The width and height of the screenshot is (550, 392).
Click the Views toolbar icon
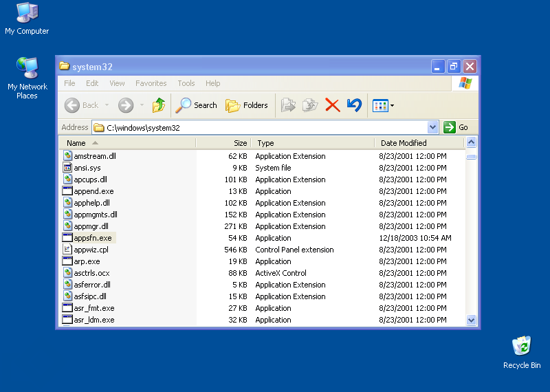[x=381, y=105]
